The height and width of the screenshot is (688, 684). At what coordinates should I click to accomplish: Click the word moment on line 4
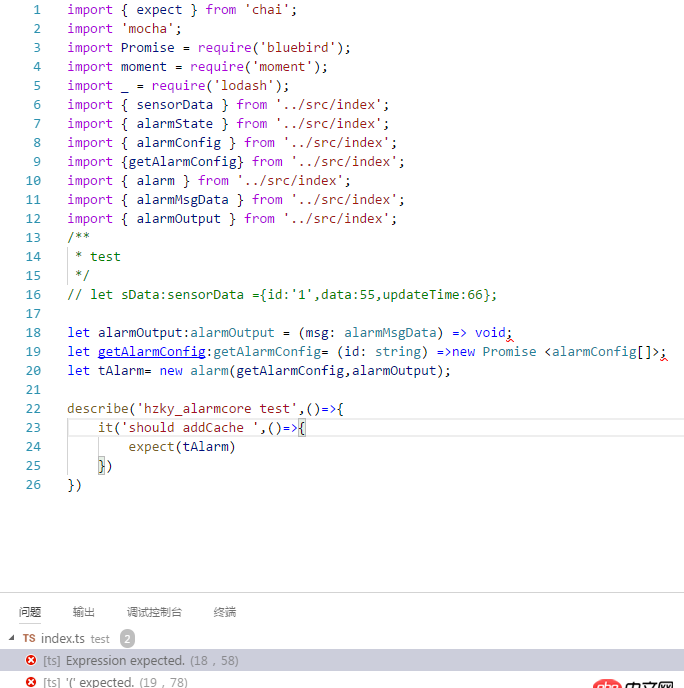click(x=143, y=67)
